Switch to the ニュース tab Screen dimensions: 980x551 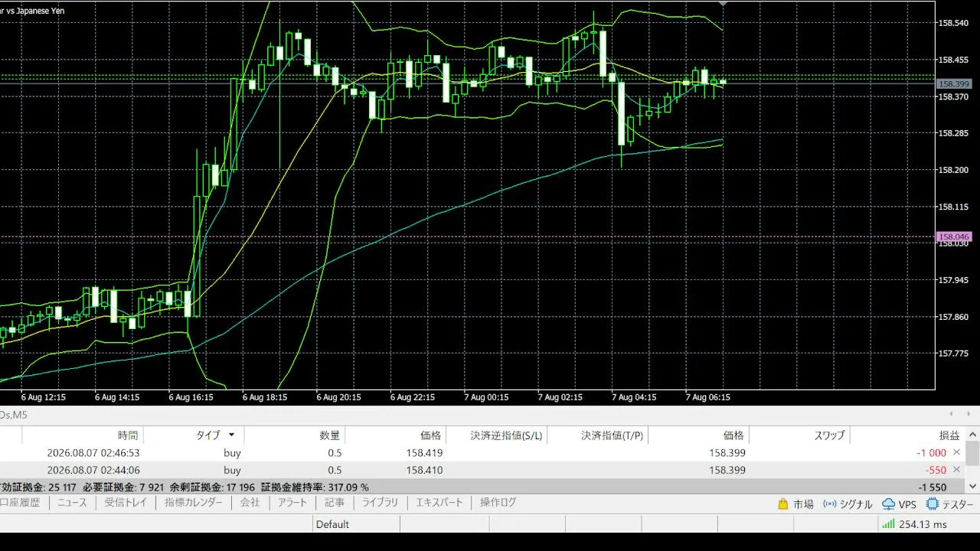[73, 503]
